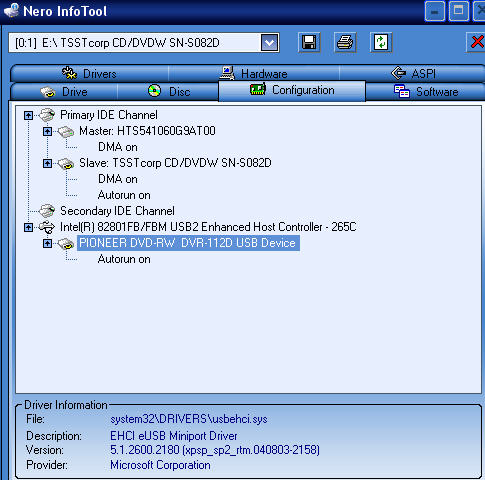Refresh the device information

381,42
